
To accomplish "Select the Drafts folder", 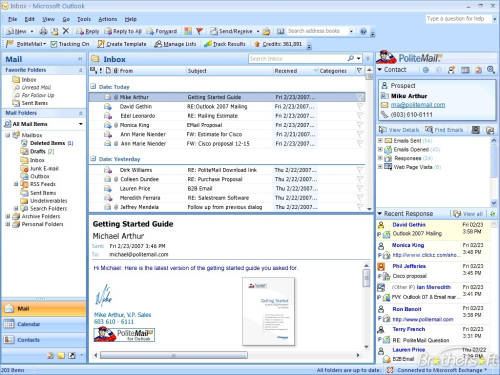I will tap(37, 151).
